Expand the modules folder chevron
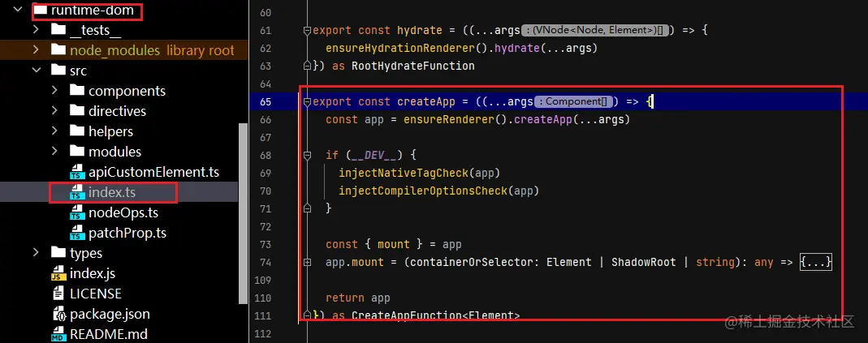 (x=54, y=151)
